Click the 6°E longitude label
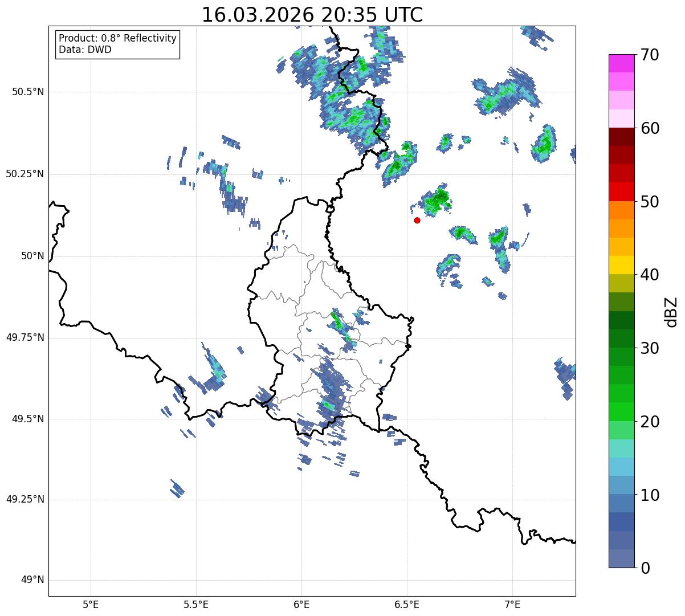 pos(301,604)
